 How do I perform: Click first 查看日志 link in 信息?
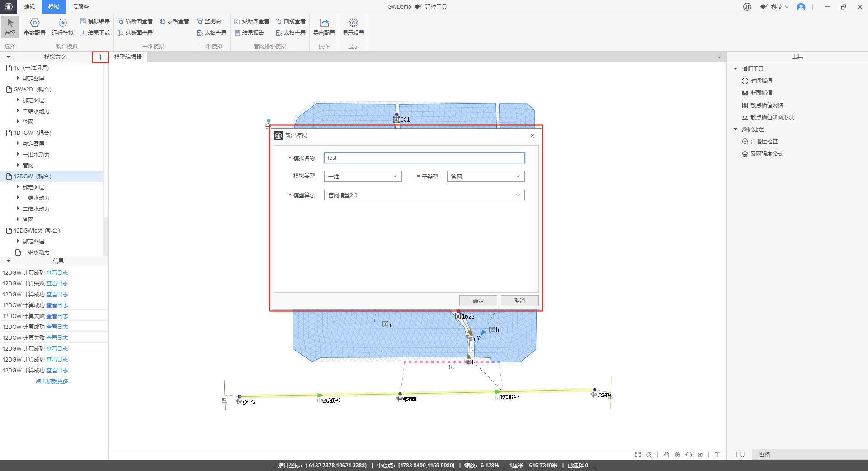pos(57,273)
